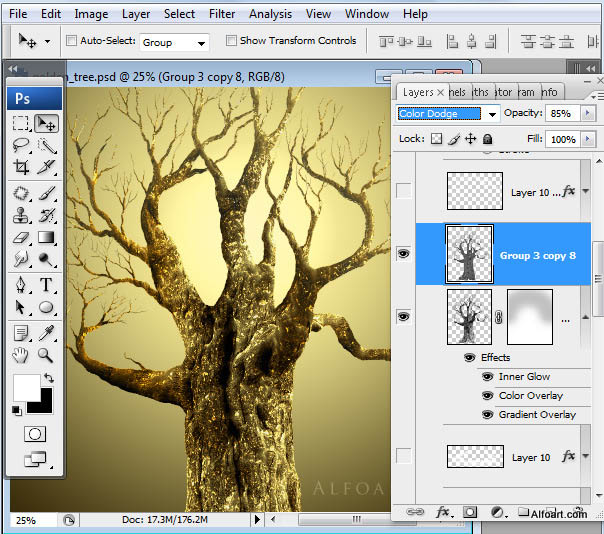Viewport: 604px width, 534px height.
Task: Select the Lasso tool
Action: pyautogui.click(x=21, y=145)
